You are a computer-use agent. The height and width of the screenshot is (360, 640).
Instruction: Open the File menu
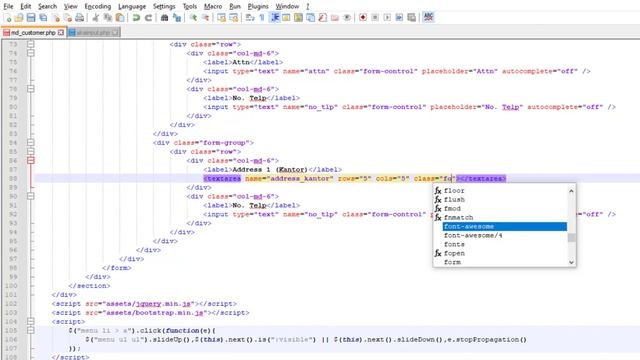[8, 7]
